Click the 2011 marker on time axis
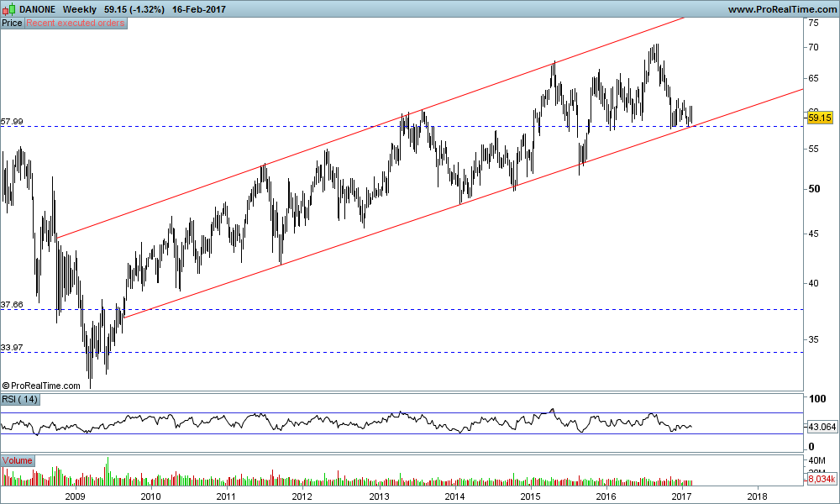 [x=226, y=496]
